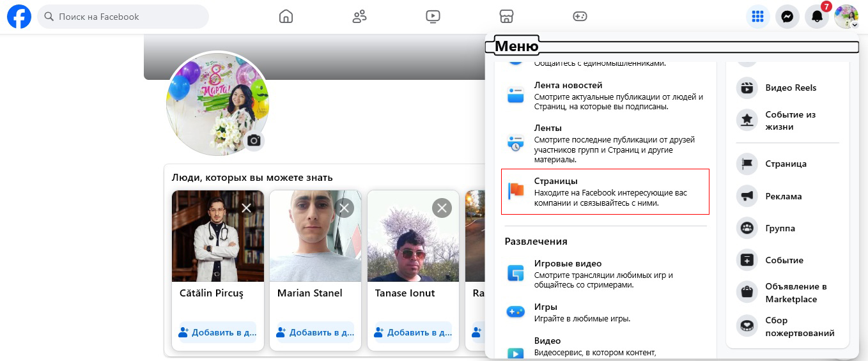The image size is (868, 361).
Task: Open Messenger
Action: pos(787,17)
